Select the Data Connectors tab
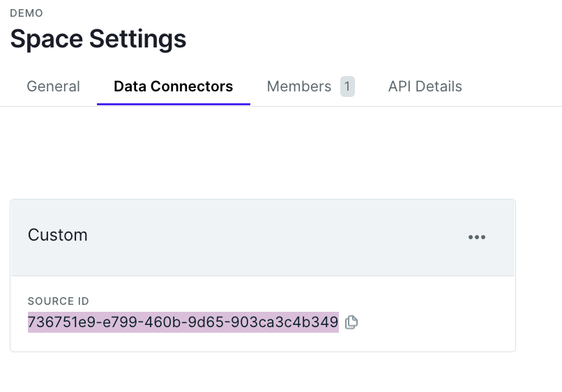This screenshot has height=392, width=562. (173, 86)
